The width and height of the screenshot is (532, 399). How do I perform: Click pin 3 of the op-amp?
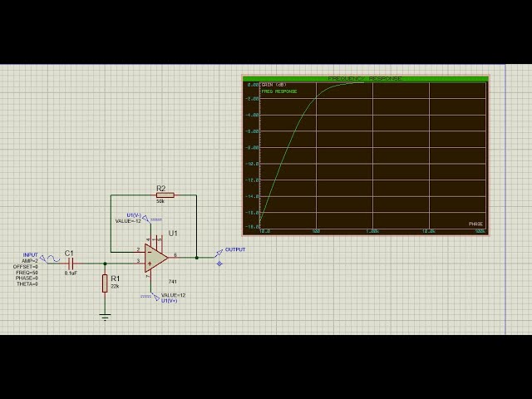coord(140,264)
